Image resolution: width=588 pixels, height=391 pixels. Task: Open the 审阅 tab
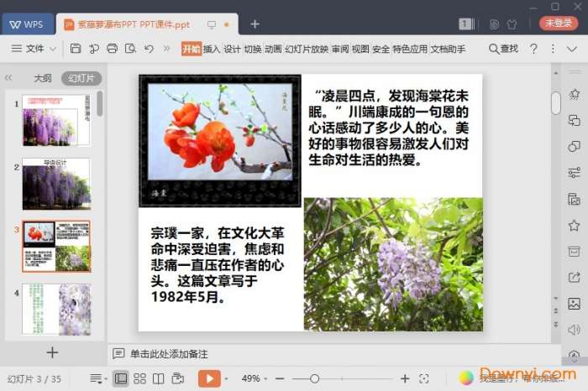coord(340,49)
